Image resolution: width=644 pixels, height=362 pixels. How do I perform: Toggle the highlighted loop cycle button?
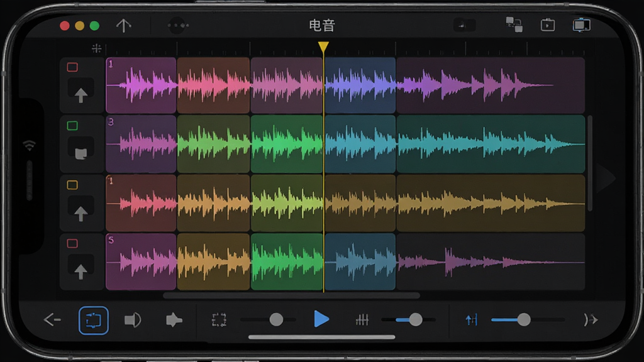94,320
